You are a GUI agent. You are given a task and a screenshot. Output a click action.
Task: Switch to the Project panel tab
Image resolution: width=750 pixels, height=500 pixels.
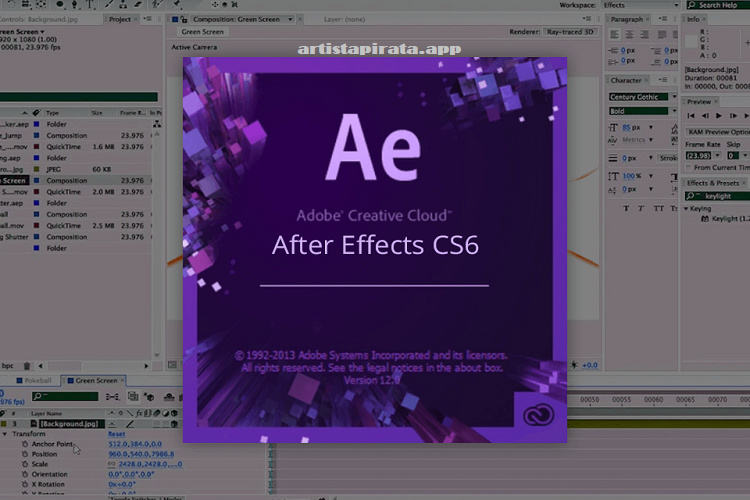coord(120,19)
